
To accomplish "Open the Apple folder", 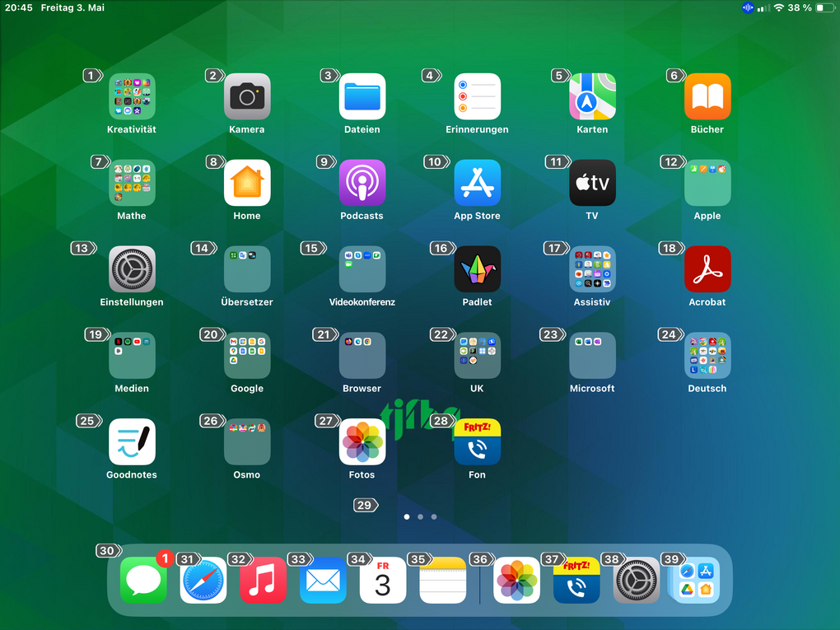I will 707,183.
